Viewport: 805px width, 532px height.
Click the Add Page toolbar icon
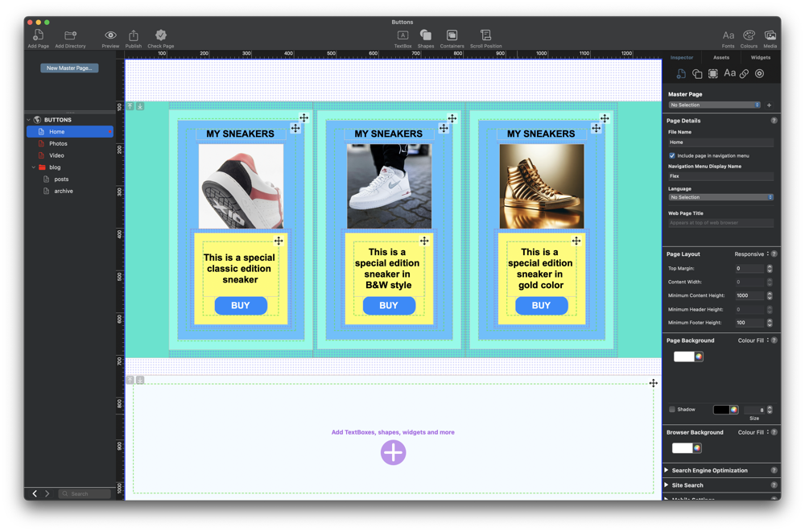38,35
